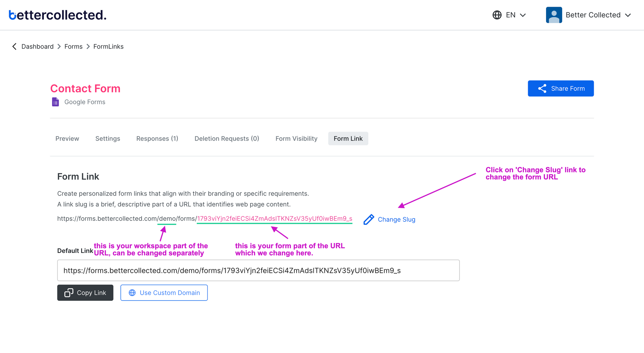Click the user avatar icon in the header
Viewport: 644px width, 353px height.
pos(554,14)
